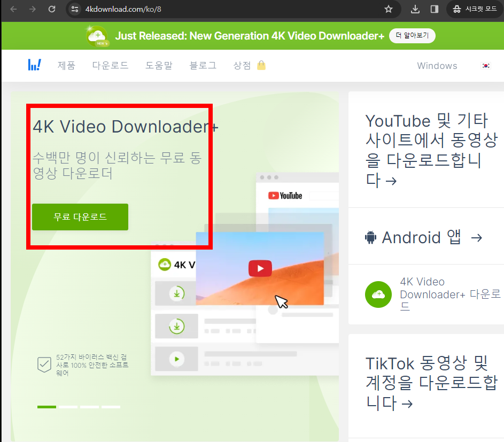Click the red play button on video thumbnail

click(x=260, y=268)
